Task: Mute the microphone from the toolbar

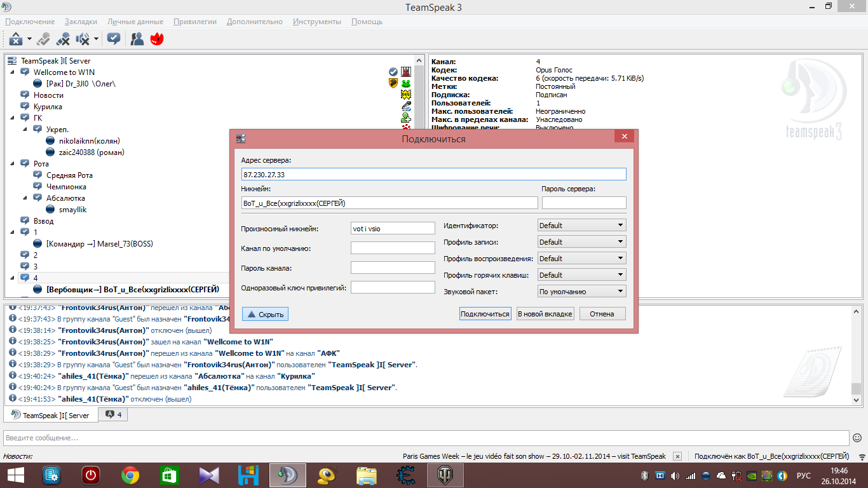Action: click(63, 39)
